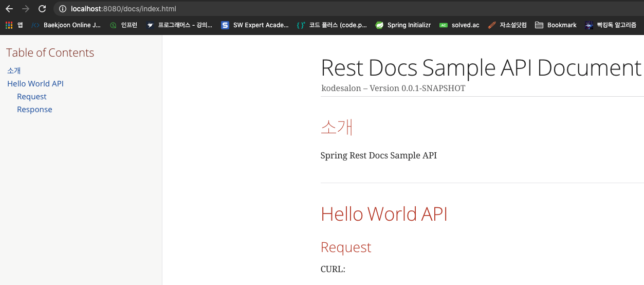Click the Hello World API section heading

click(x=384, y=214)
